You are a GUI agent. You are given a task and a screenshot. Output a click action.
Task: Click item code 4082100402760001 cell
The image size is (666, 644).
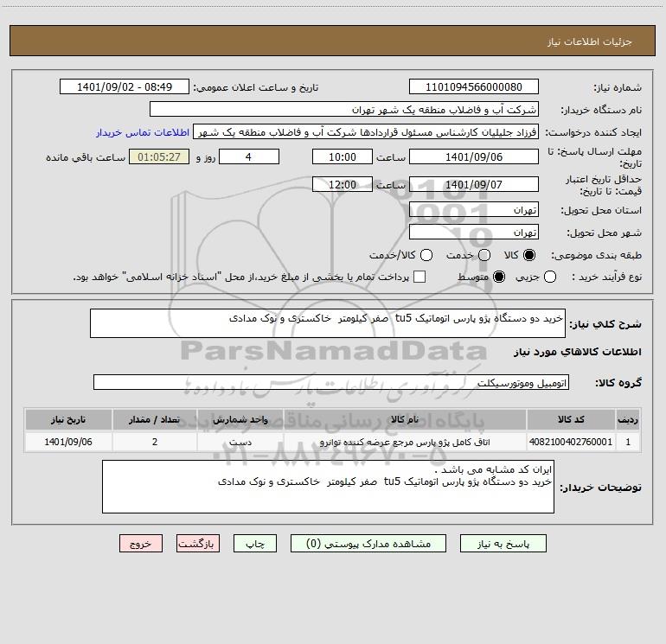(x=571, y=442)
